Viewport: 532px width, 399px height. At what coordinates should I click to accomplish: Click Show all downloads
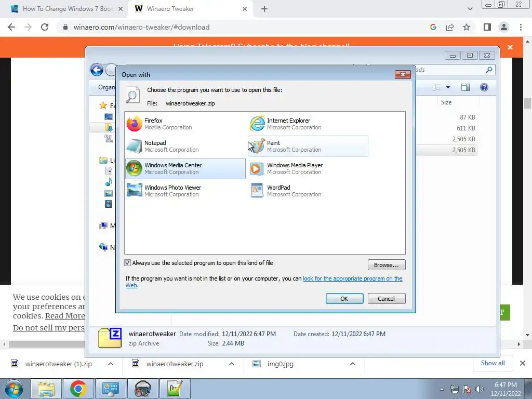click(493, 363)
